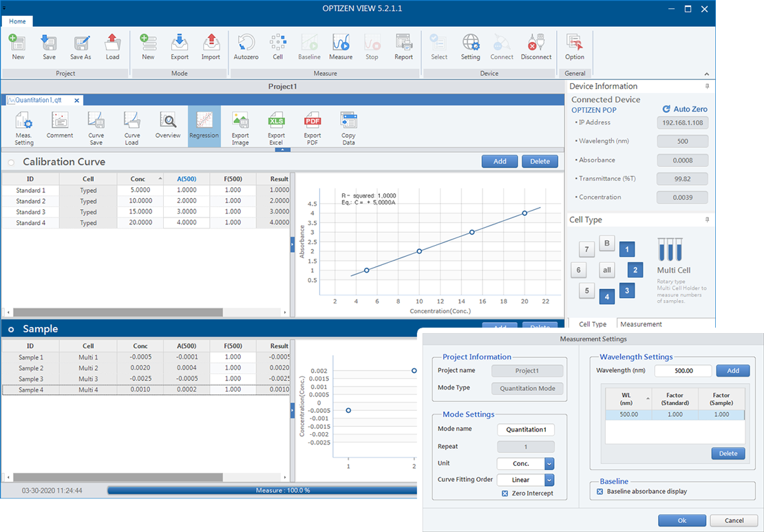This screenshot has width=764, height=532.
Task: Pin the Device Information panel
Action: pos(707,86)
